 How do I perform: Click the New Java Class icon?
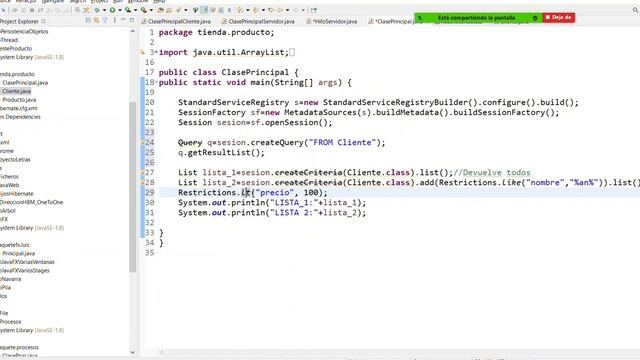tap(169, 10)
